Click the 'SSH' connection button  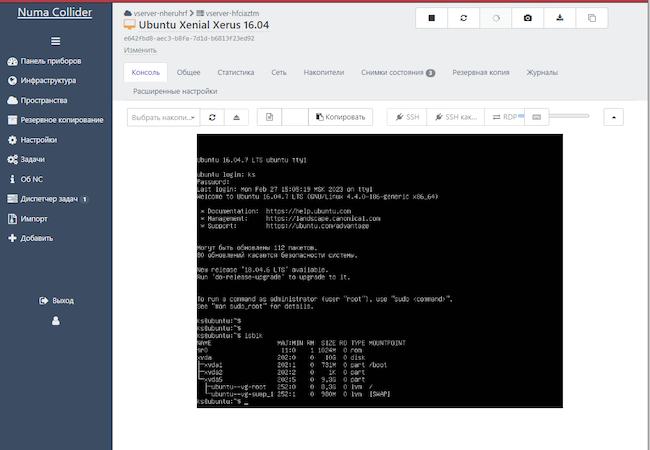(x=407, y=117)
